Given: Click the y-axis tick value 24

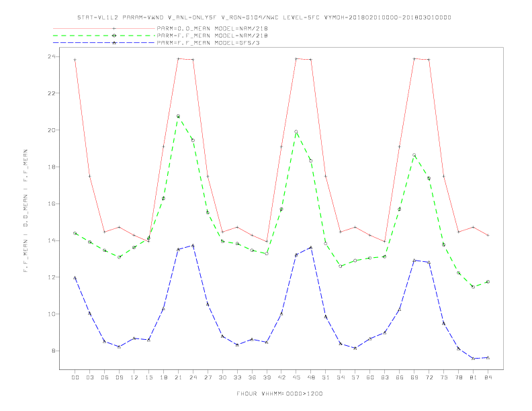Looking at the screenshot, I should point(52,56).
